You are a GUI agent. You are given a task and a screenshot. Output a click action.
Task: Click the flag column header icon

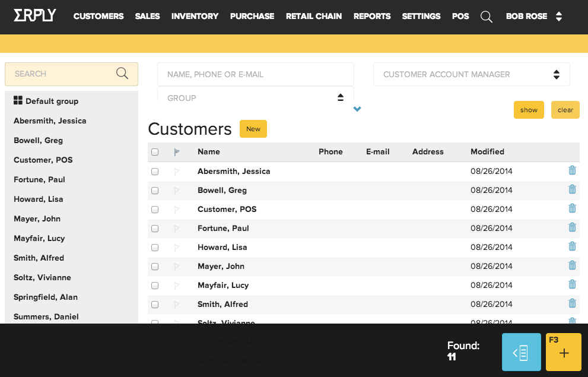(x=177, y=152)
